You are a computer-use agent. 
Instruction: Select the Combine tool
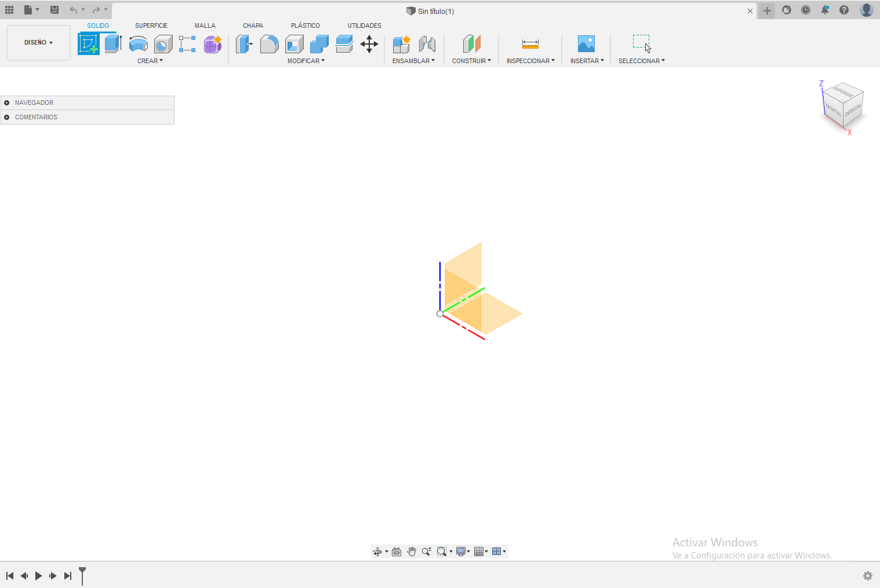(319, 44)
